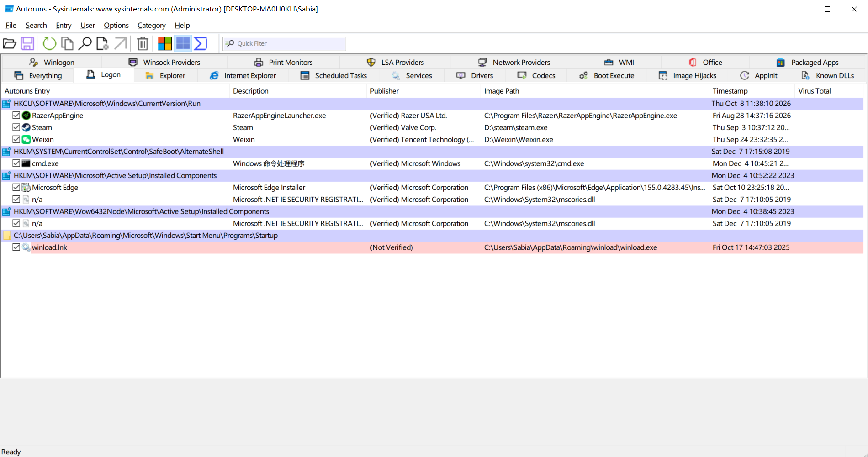Click the Quick Filter input field

click(x=284, y=43)
